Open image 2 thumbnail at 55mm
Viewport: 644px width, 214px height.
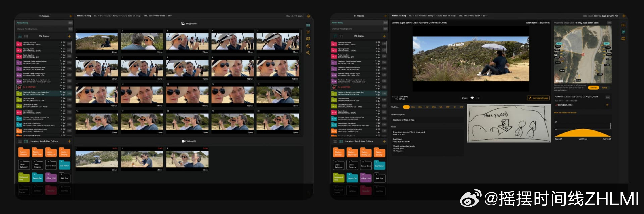(142, 42)
